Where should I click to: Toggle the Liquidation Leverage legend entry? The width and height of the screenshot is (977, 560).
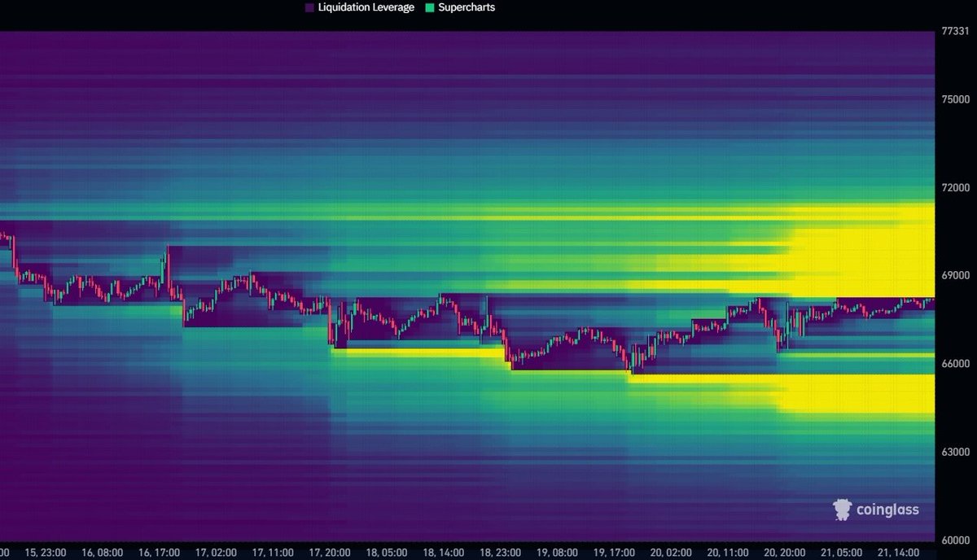[x=360, y=7]
